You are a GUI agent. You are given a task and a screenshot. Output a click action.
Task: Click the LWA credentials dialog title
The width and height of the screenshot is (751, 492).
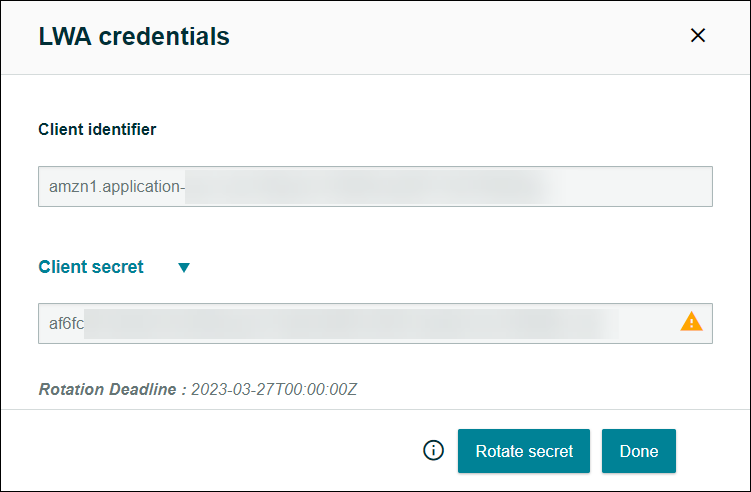pos(134,37)
